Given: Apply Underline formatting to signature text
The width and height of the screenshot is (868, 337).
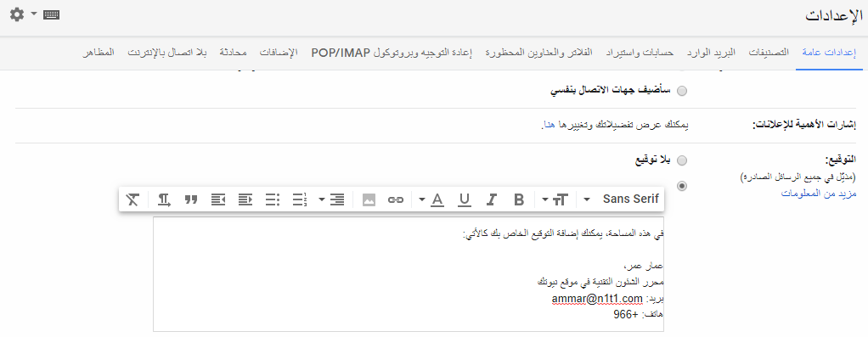Looking at the screenshot, I should coord(465,199).
